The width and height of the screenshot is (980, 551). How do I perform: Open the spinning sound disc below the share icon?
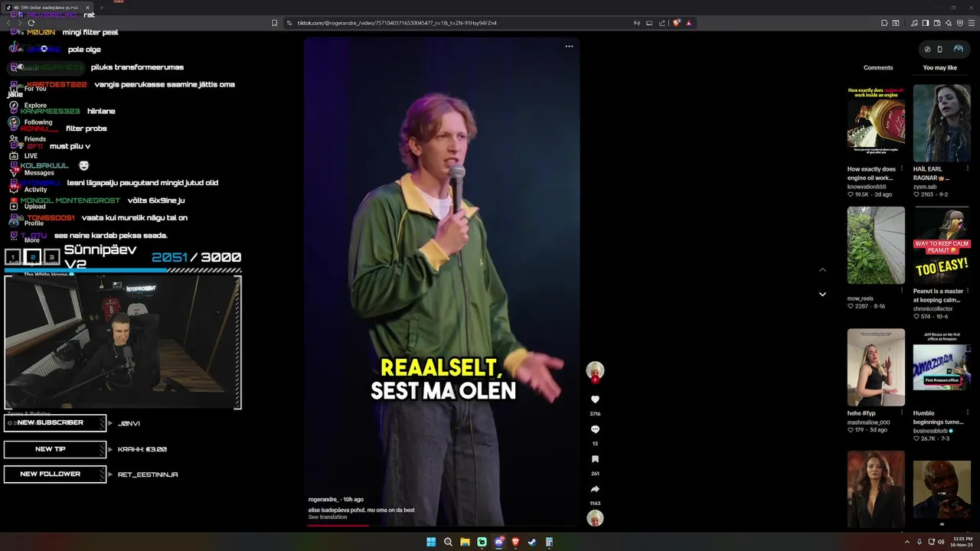point(595,519)
